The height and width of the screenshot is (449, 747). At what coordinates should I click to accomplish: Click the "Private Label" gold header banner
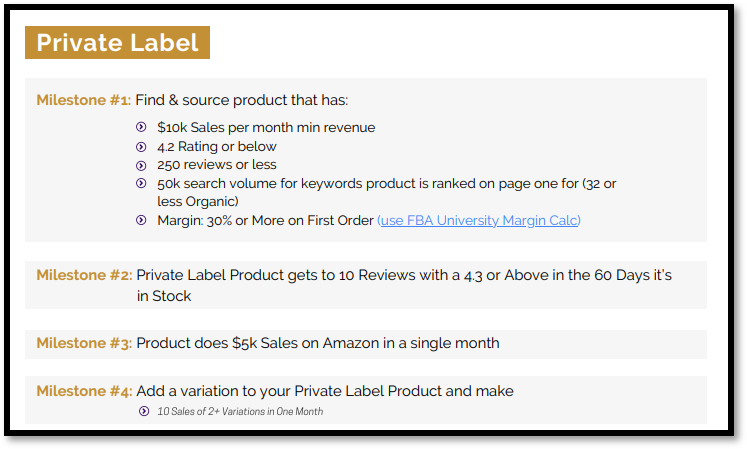point(117,43)
